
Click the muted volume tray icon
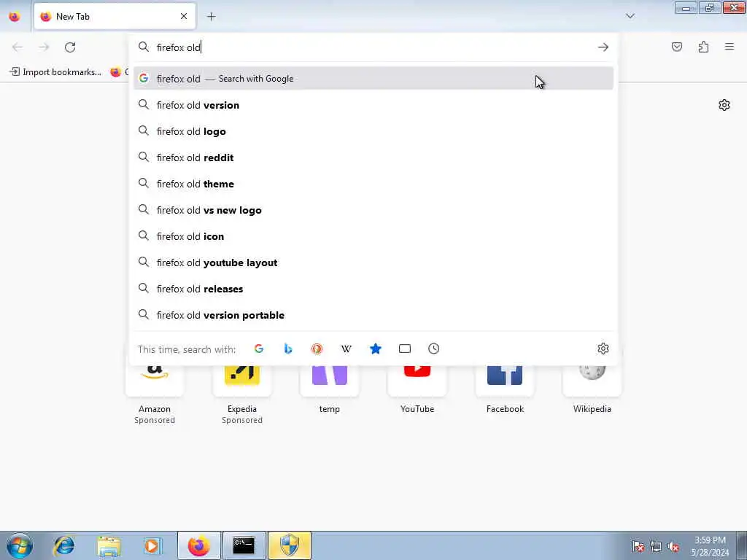point(673,546)
